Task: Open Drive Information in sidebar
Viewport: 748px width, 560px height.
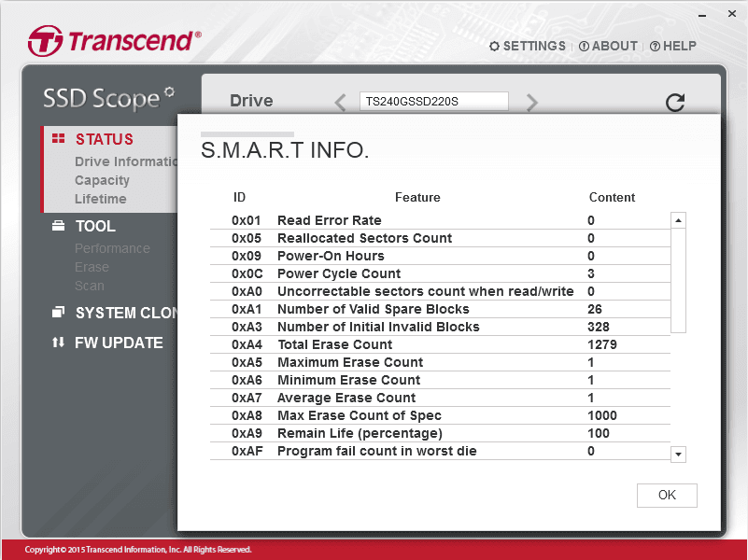Action: [126, 161]
